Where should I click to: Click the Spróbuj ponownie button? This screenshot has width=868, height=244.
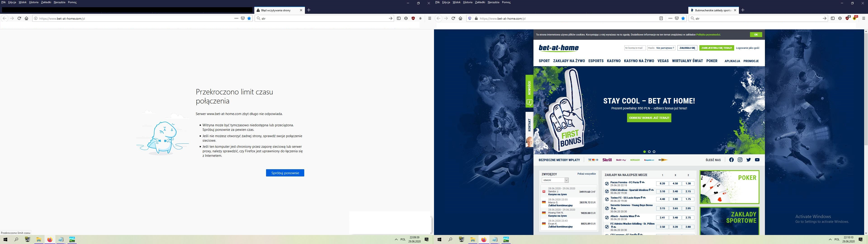pyautogui.click(x=285, y=173)
